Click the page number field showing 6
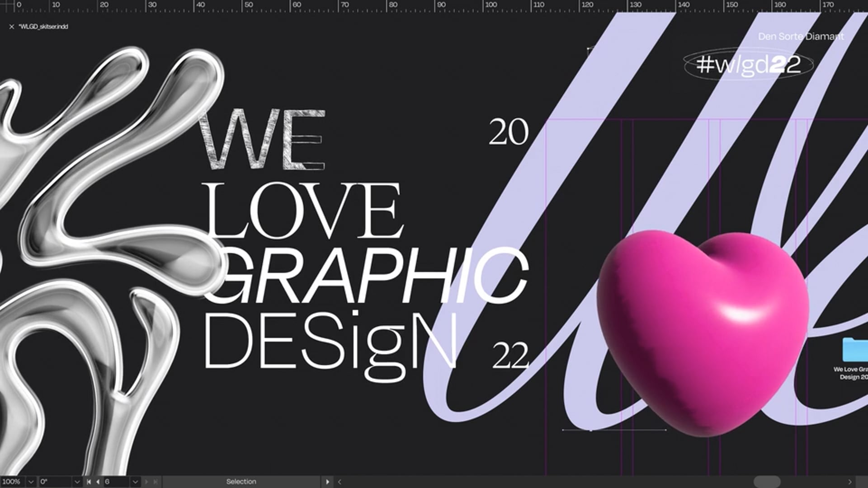This screenshot has width=868, height=488. [x=115, y=482]
